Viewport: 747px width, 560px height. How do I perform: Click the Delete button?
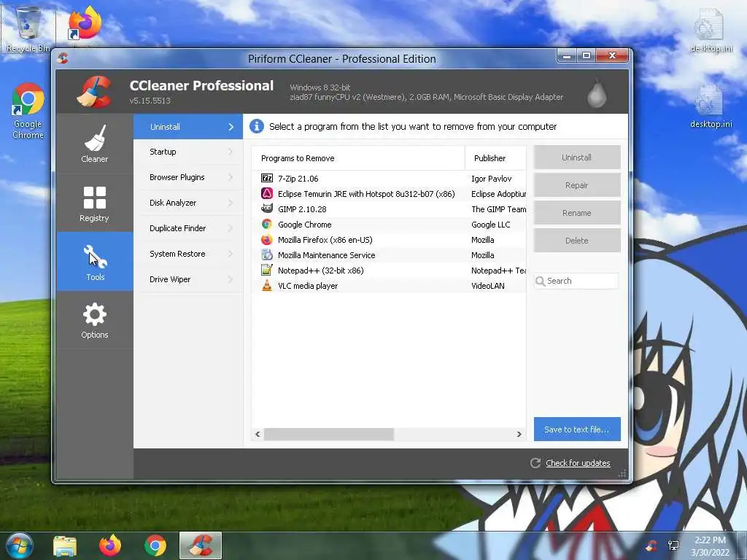pos(577,241)
